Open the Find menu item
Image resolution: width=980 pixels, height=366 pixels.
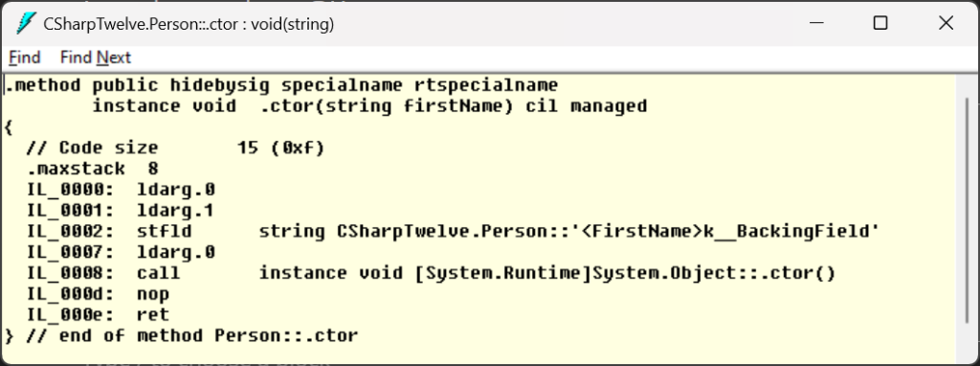point(24,57)
